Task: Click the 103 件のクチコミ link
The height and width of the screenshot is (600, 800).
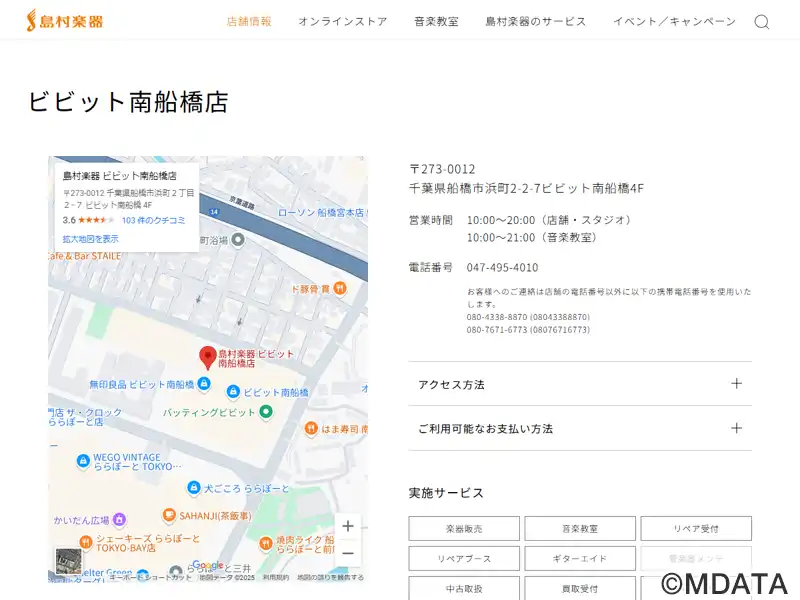Action: [154, 220]
